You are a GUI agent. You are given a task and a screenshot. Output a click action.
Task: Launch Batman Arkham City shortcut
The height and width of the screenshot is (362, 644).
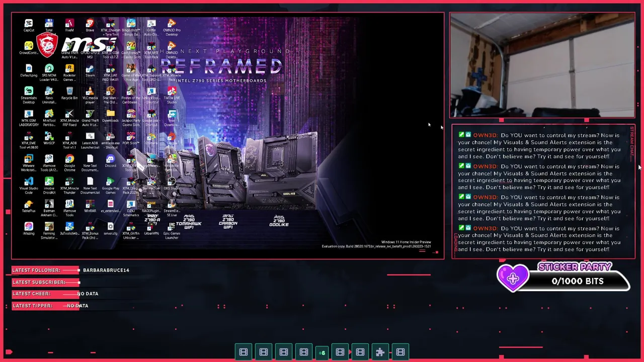[x=49, y=209]
